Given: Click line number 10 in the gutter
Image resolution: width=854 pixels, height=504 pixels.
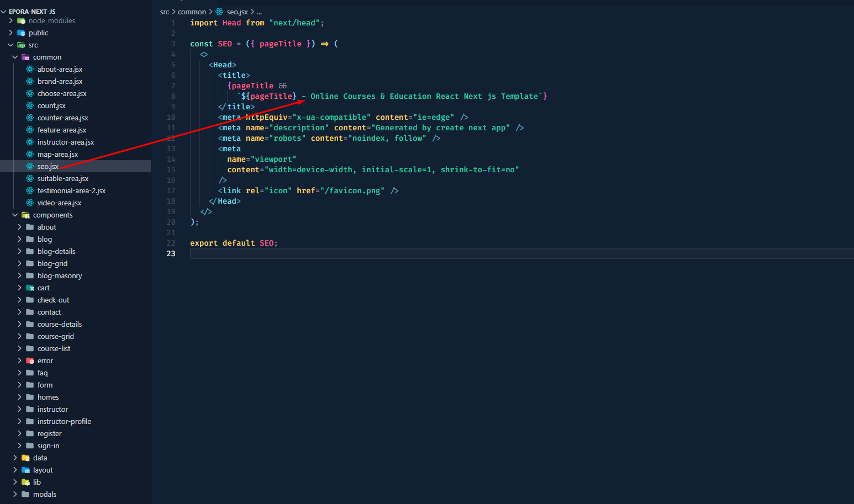Looking at the screenshot, I should click(171, 117).
